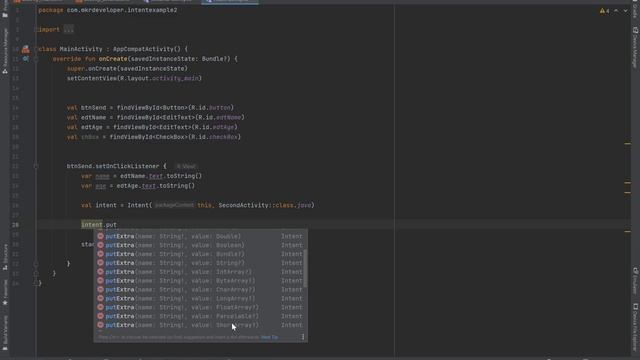Open completion popup more options icon

point(302,337)
